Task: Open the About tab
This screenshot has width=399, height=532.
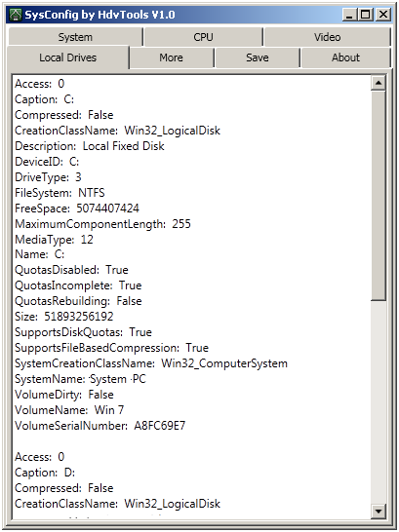Action: click(345, 57)
